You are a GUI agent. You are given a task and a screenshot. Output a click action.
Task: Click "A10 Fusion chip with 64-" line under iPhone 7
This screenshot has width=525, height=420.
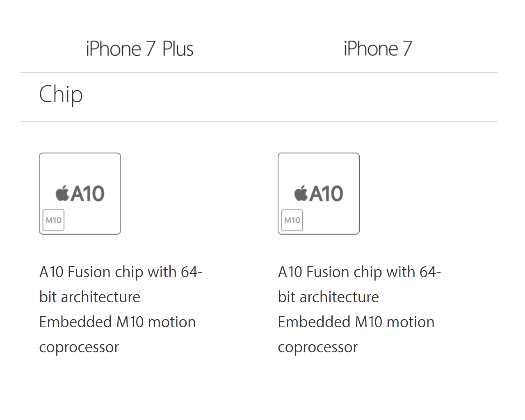tap(359, 272)
